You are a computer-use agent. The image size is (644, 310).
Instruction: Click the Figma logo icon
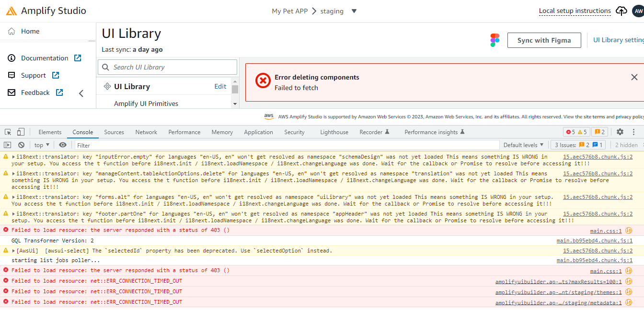coord(495,40)
